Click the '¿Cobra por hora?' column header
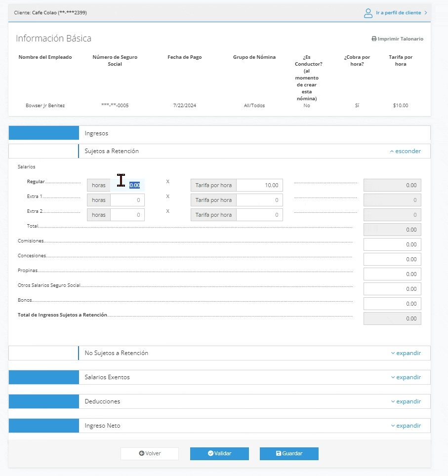 [x=357, y=60]
